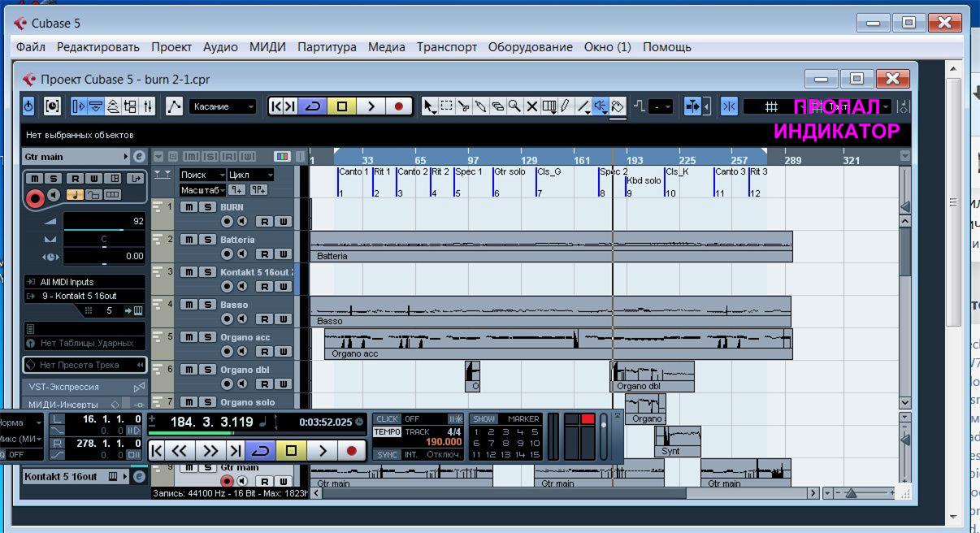Open the Mixer from the toolbar

coord(147,106)
